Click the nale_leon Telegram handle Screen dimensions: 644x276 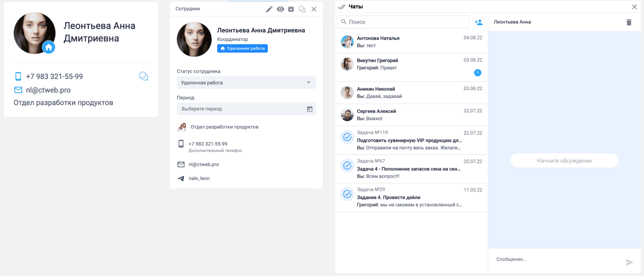199,178
